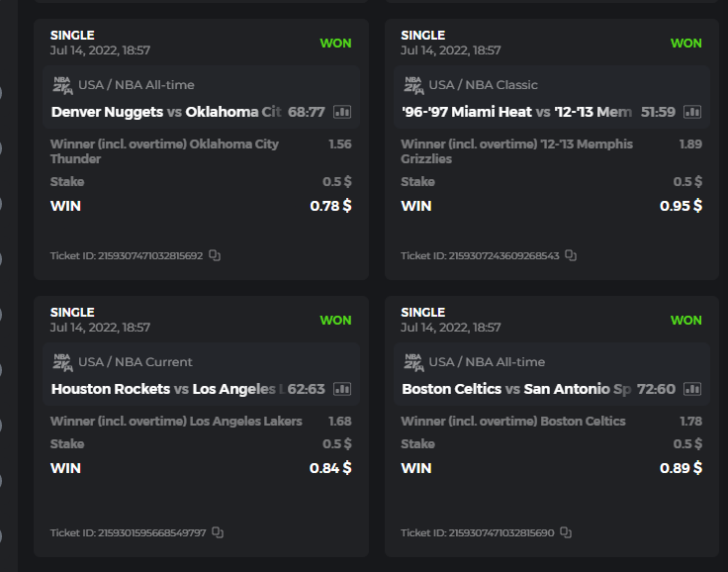
Task: Copy ticket ID ending in 549797
Action: 218,532
